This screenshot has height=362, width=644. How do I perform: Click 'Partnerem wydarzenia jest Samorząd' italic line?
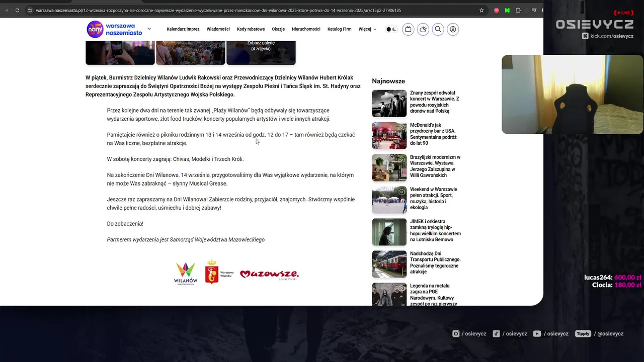click(x=186, y=240)
